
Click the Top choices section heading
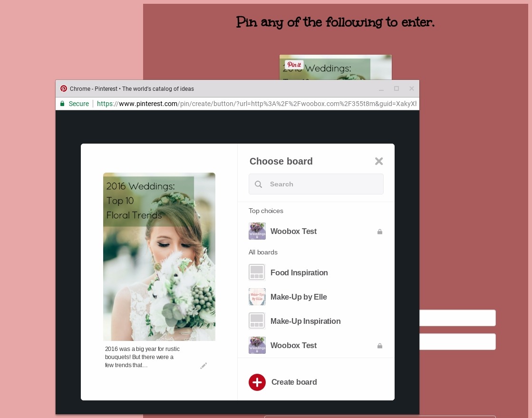(266, 211)
